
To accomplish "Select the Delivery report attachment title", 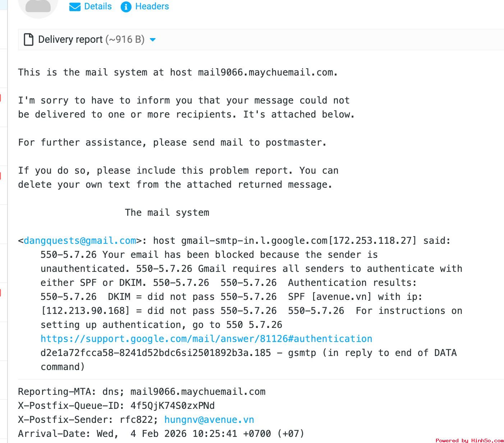I will tap(70, 40).
